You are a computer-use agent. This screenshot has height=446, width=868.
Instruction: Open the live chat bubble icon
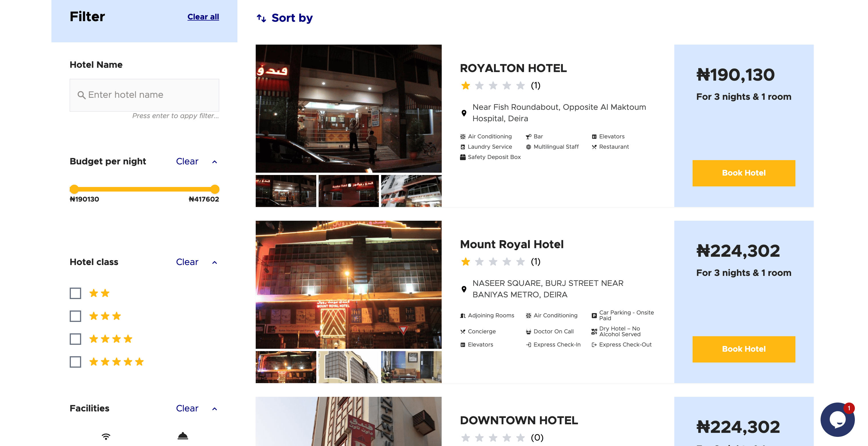[837, 419]
